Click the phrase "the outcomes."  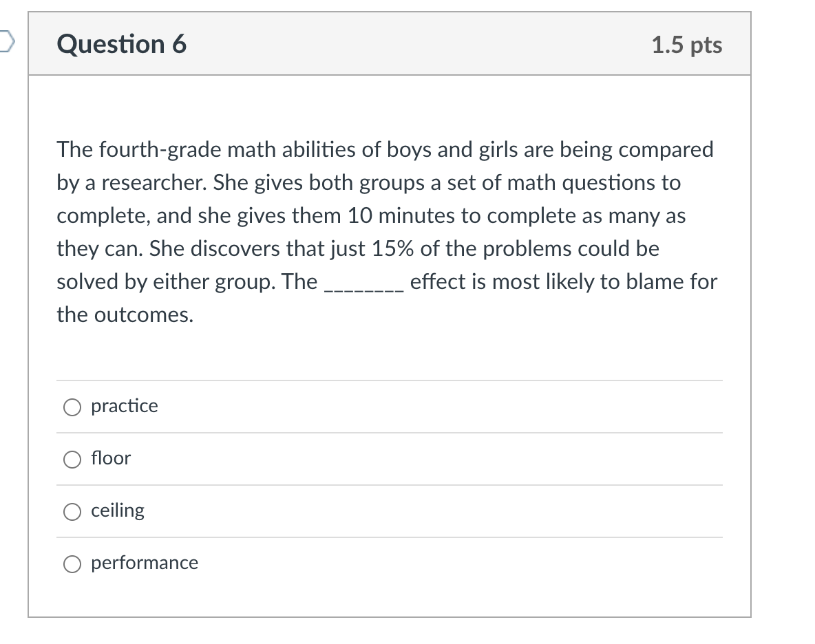[125, 314]
